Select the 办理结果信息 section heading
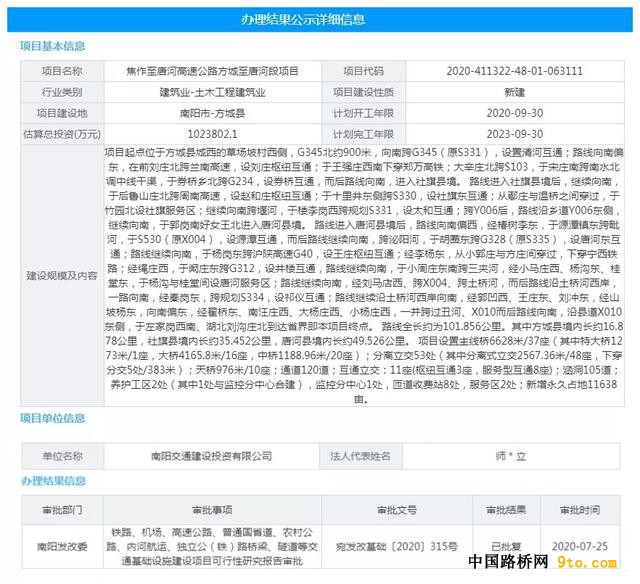640x584 pixels. tap(53, 481)
